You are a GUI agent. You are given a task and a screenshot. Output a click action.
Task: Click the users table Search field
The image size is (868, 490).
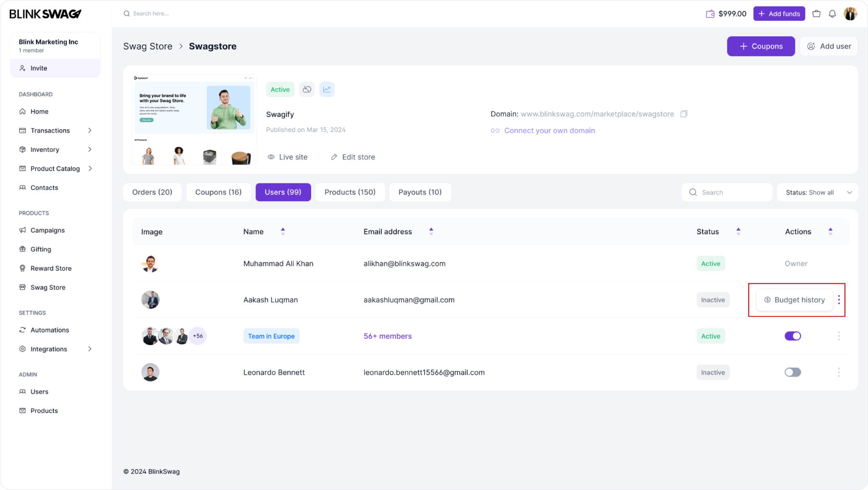click(727, 192)
